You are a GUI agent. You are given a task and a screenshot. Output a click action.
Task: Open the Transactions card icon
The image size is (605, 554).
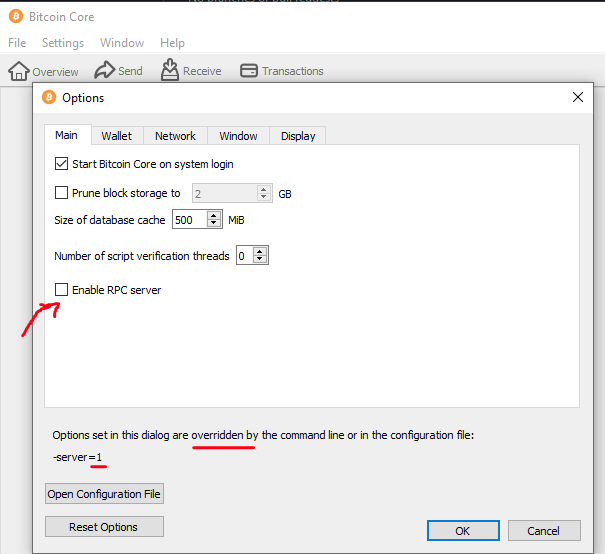(x=249, y=71)
